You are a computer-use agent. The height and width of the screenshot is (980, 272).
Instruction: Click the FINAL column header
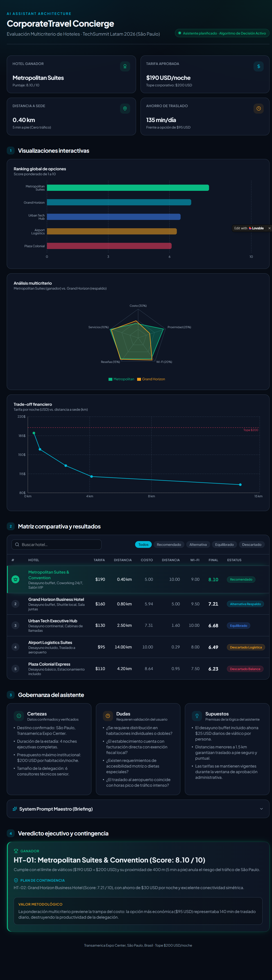coord(213,560)
